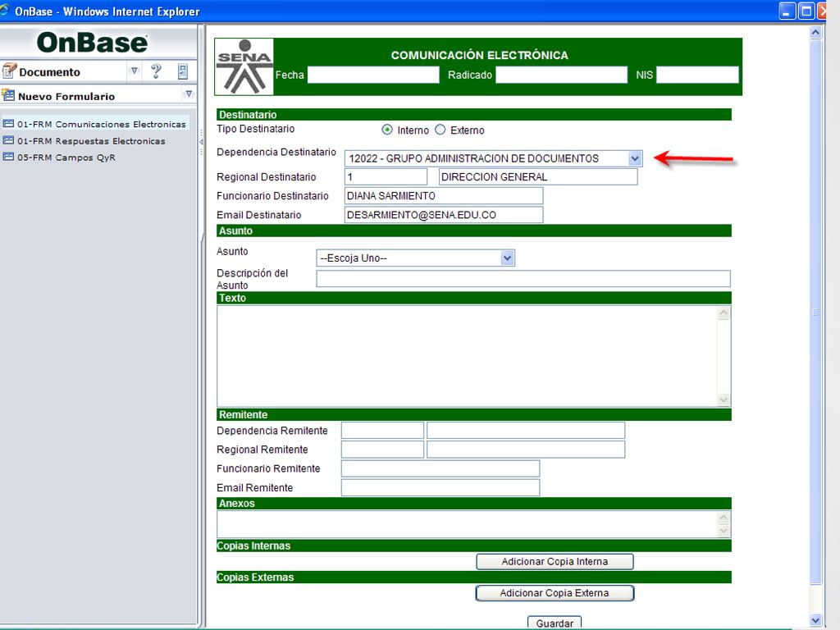Maximize the OnBase browser window
Viewport: 840px width, 630px height.
coord(806,11)
